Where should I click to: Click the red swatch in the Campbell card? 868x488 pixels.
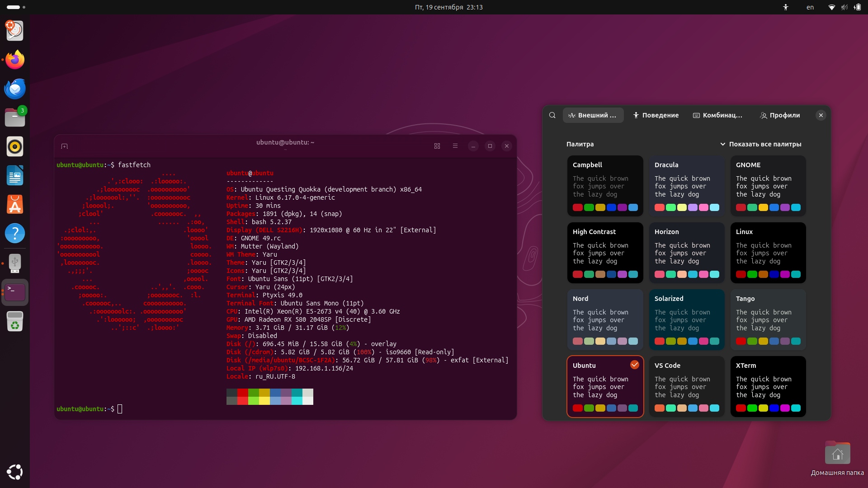point(578,207)
